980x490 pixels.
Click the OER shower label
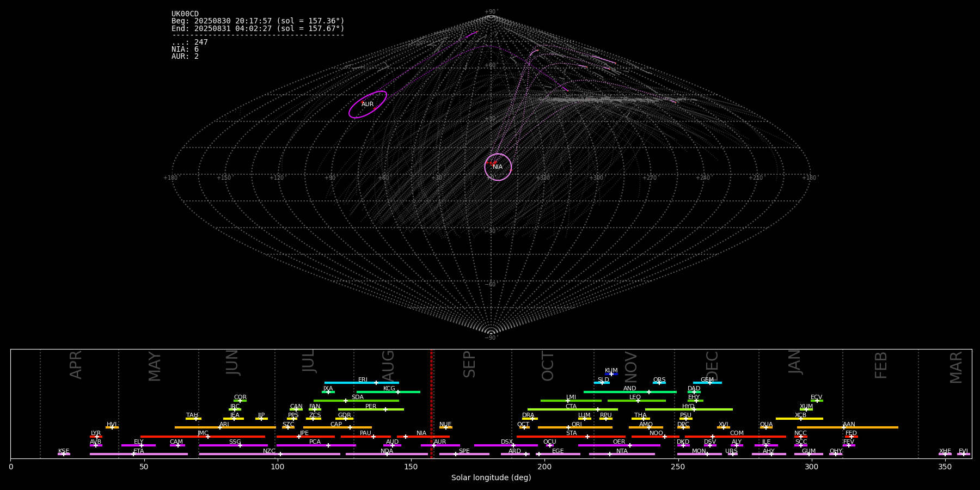(619, 442)
